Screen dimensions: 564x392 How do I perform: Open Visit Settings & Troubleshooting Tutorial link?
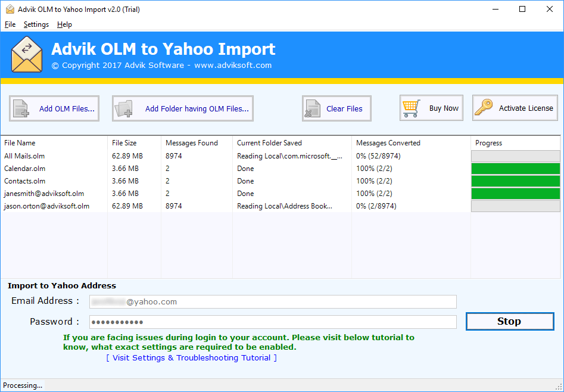pyautogui.click(x=192, y=358)
